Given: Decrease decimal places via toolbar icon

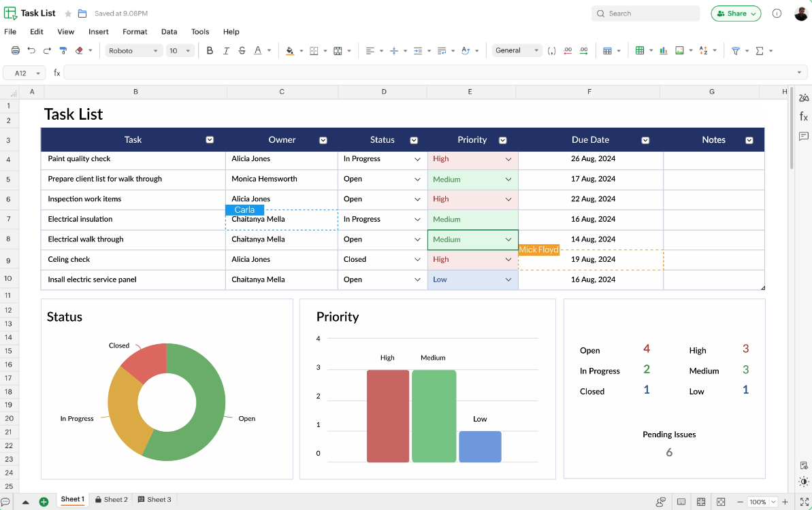Looking at the screenshot, I should click(568, 50).
